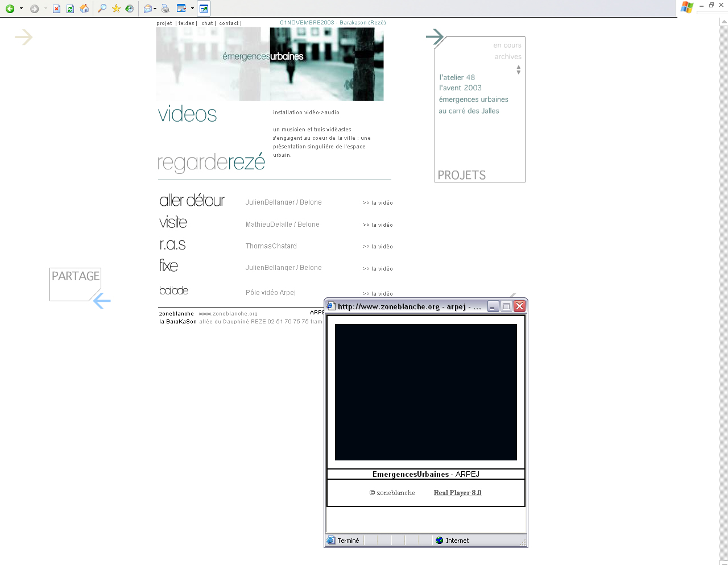Open 'au carré des Jalles' project link

click(469, 111)
